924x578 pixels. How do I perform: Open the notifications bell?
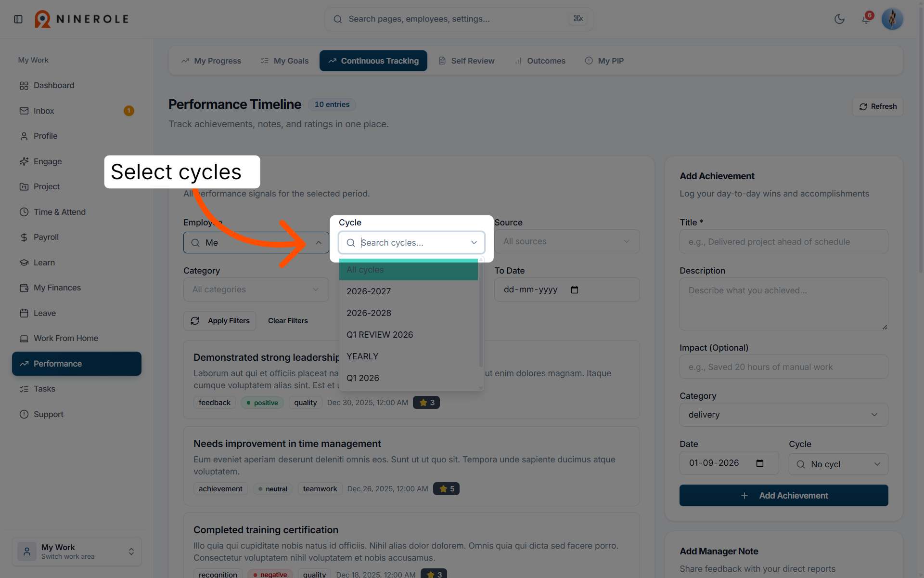click(x=866, y=19)
